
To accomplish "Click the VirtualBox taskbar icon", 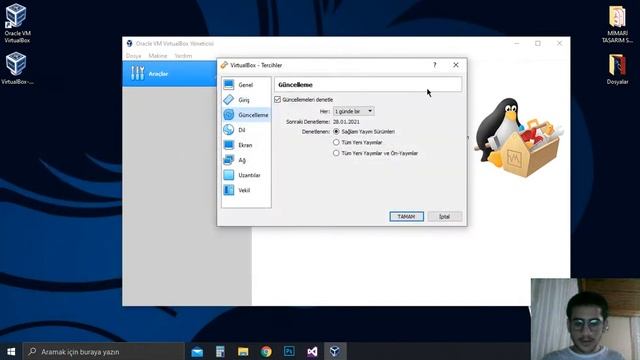I will tap(335, 351).
